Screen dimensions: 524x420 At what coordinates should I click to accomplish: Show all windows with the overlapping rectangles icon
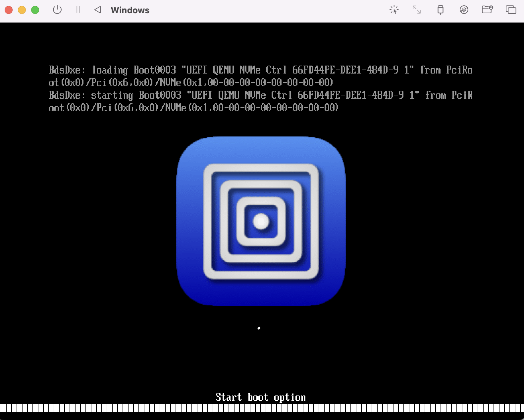[x=511, y=10]
